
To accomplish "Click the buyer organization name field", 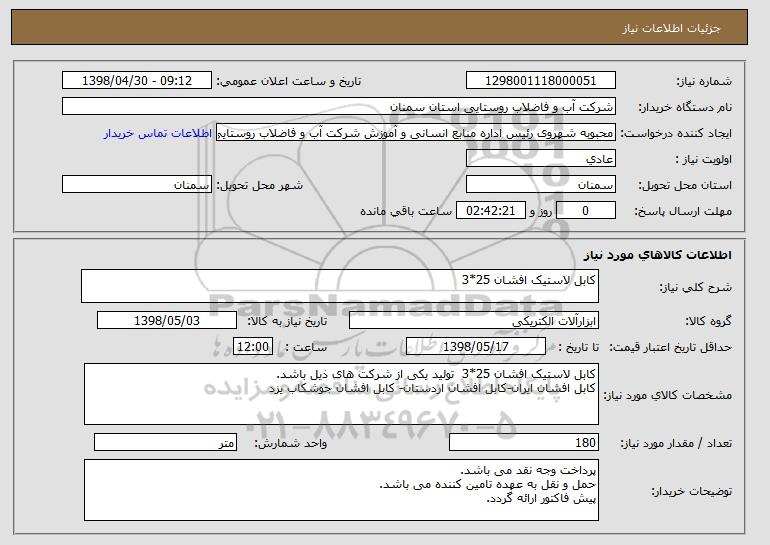I will point(339,107).
